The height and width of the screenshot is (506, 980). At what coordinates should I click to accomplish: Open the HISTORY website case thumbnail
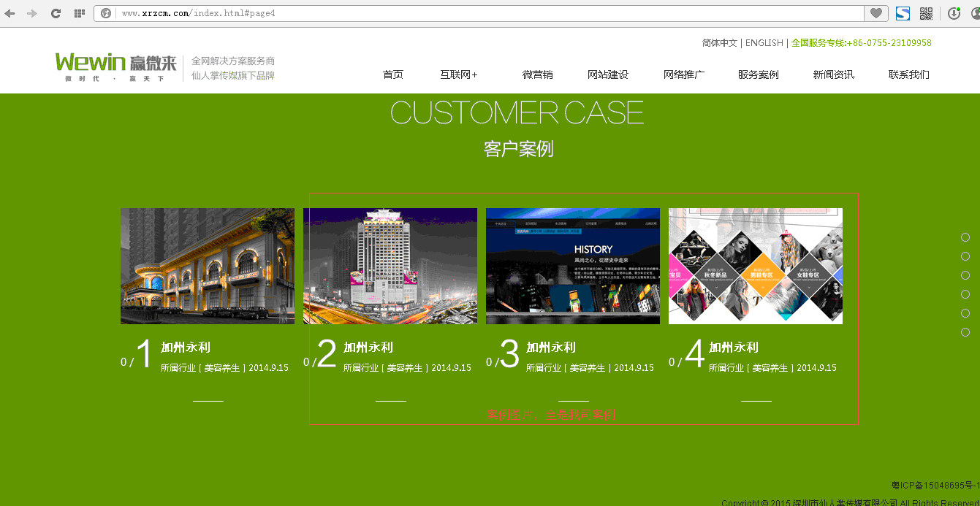572,266
